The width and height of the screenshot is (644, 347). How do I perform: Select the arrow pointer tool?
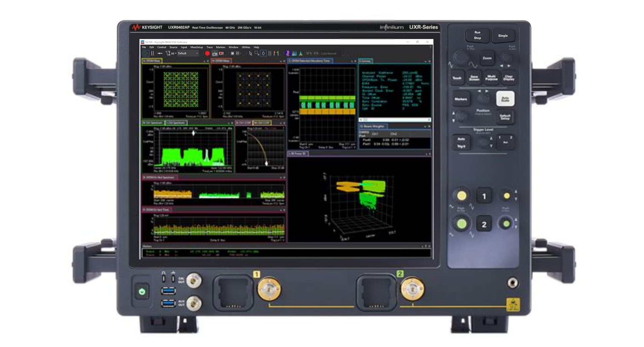point(251,53)
